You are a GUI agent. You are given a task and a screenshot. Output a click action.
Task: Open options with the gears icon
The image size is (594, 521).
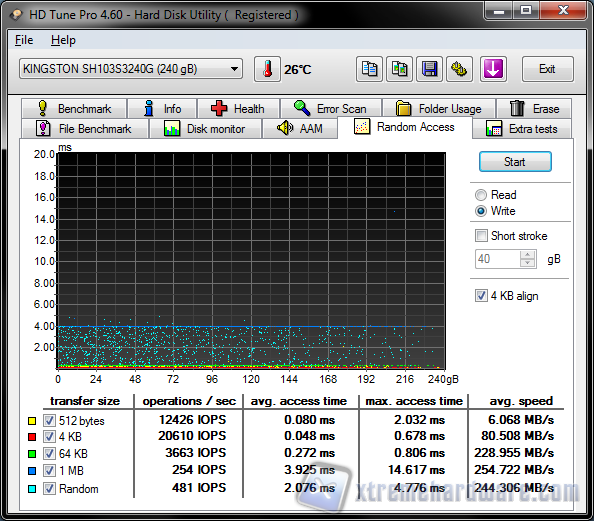point(459,69)
